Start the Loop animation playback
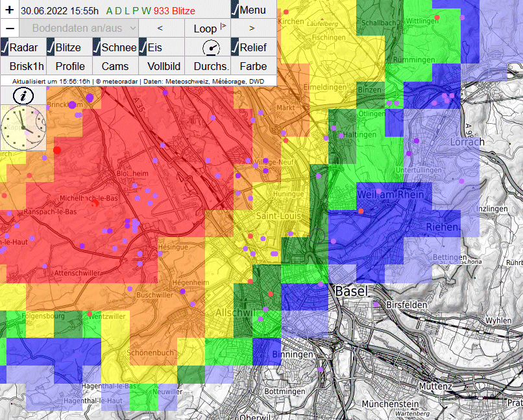Image resolution: width=523 pixels, height=420 pixels. click(207, 29)
